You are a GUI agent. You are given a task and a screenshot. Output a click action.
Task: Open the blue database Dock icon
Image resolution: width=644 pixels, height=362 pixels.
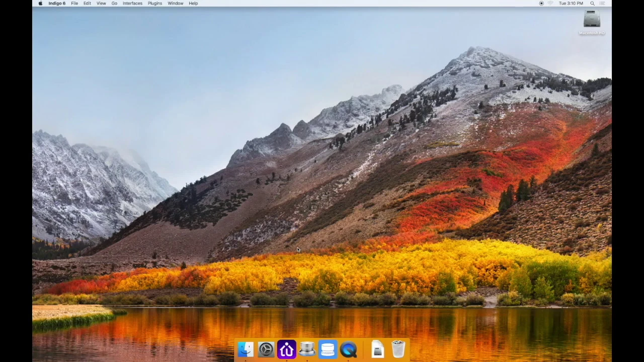tap(328, 349)
